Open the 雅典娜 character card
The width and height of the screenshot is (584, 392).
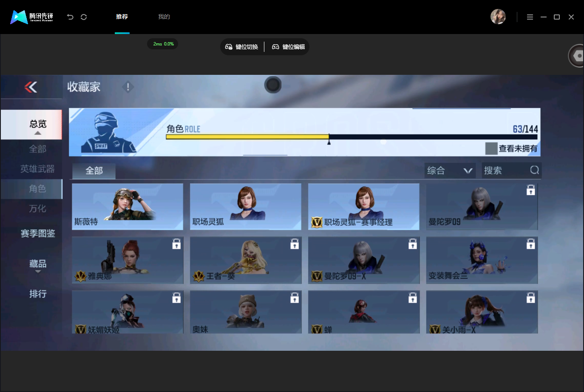[x=128, y=260]
